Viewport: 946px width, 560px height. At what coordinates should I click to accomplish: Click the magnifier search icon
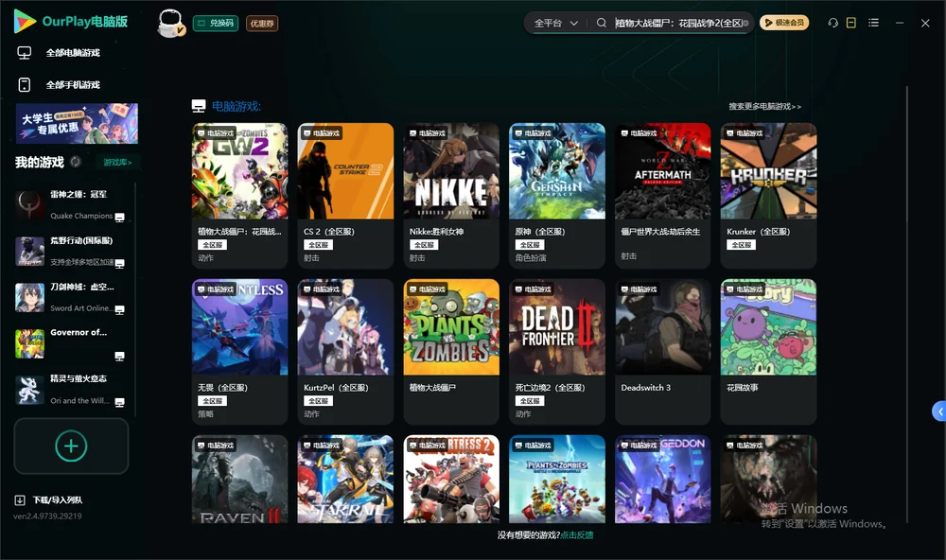pos(602,23)
